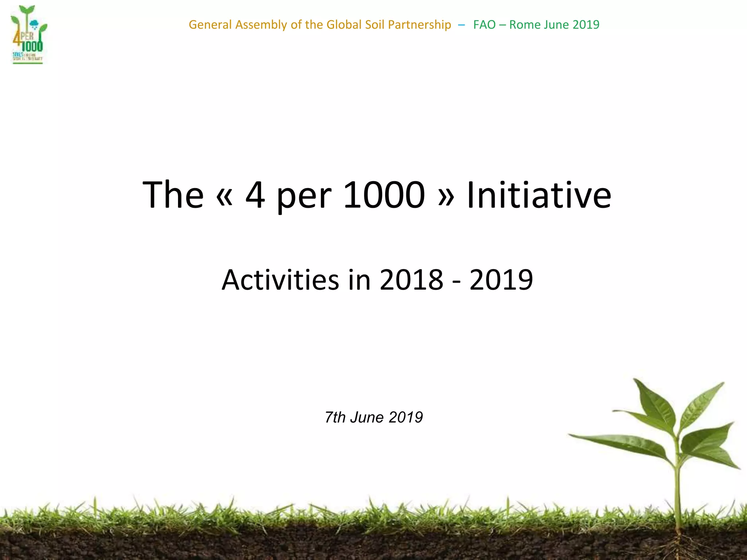
Task: Click '4 per 1000' in the main title
Action: point(335,195)
